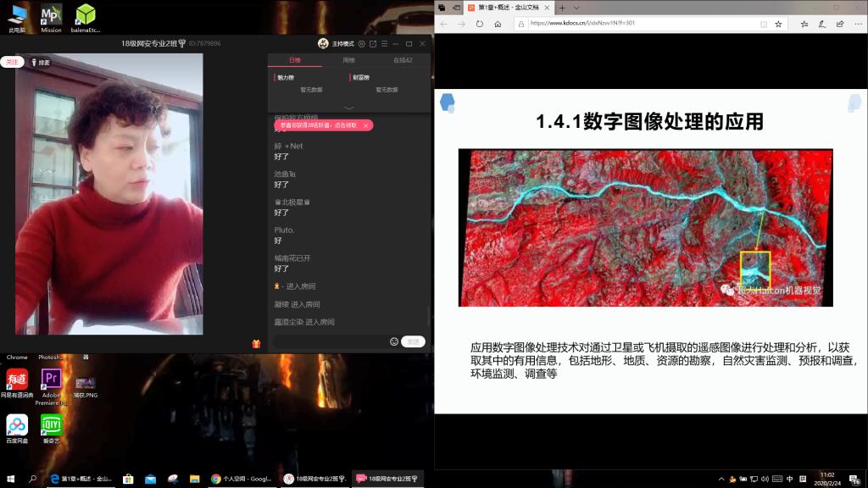Screen dimensions: 868x488
Task: Click the volume icon in system tray
Action: coord(765,480)
